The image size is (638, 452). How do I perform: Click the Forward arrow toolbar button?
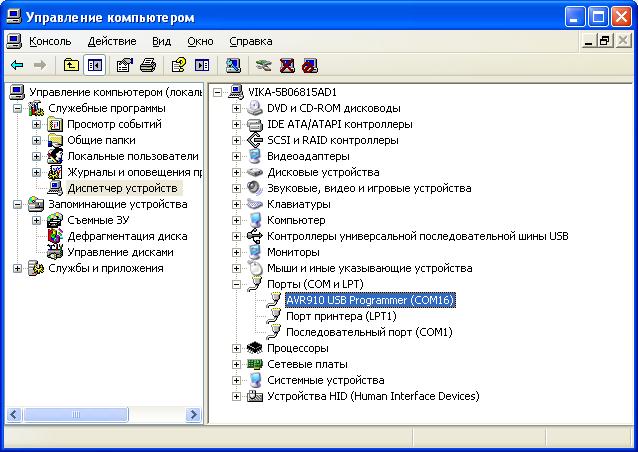pos(39,65)
